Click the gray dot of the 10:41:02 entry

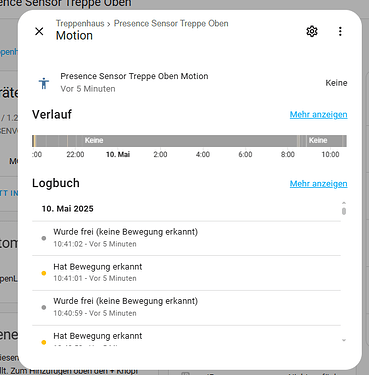44,238
